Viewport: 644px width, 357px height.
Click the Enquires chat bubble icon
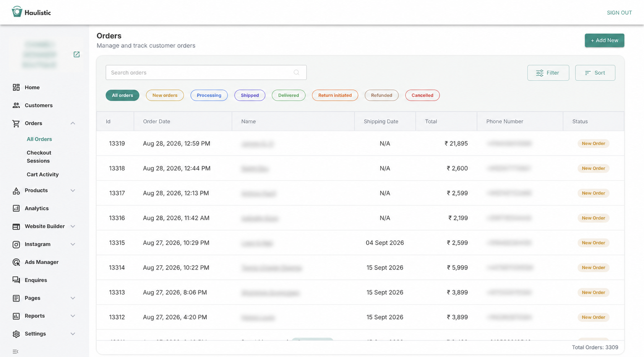pos(16,280)
